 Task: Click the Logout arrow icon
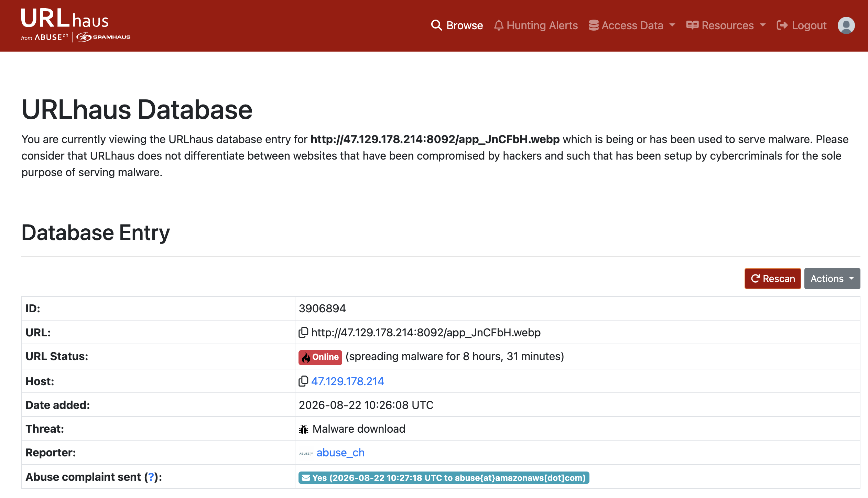(x=782, y=25)
